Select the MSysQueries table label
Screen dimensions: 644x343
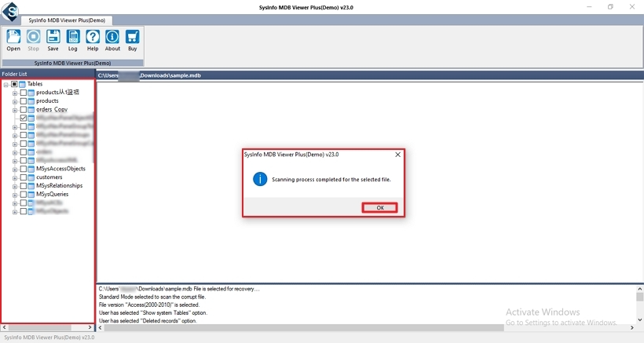click(x=52, y=194)
